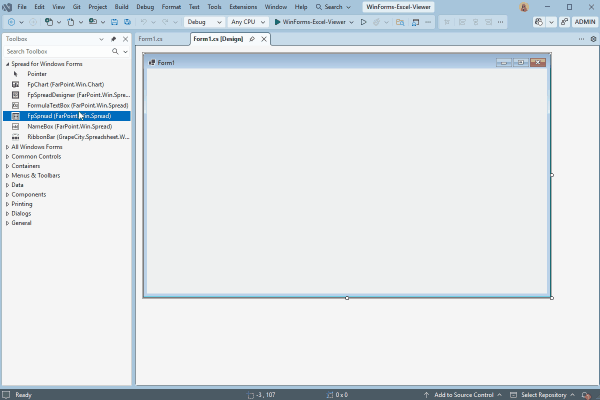
Task: Expand the Common Controls group
Action: tap(7, 157)
